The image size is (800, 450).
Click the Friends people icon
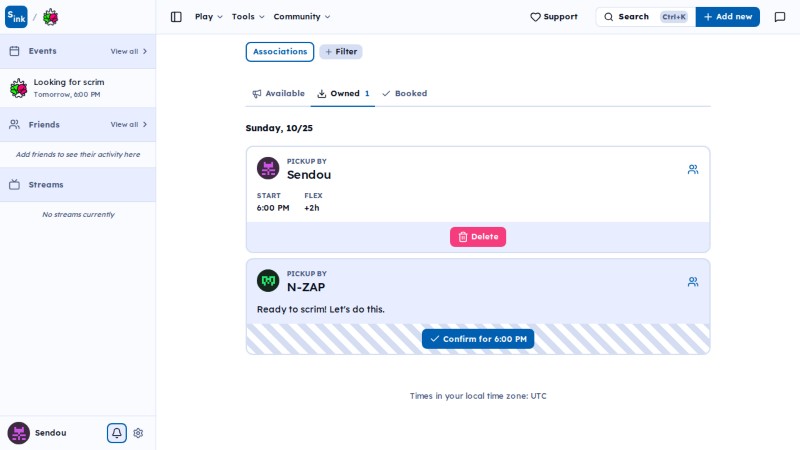click(14, 124)
